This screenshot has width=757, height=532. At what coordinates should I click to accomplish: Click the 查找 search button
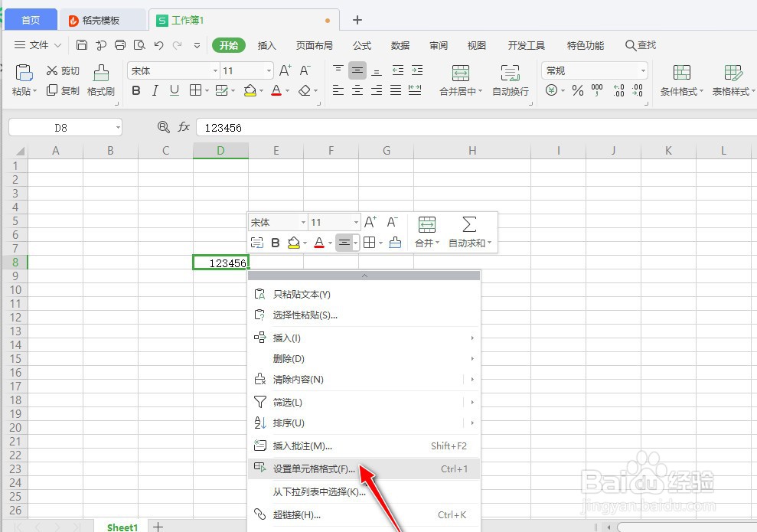(641, 45)
